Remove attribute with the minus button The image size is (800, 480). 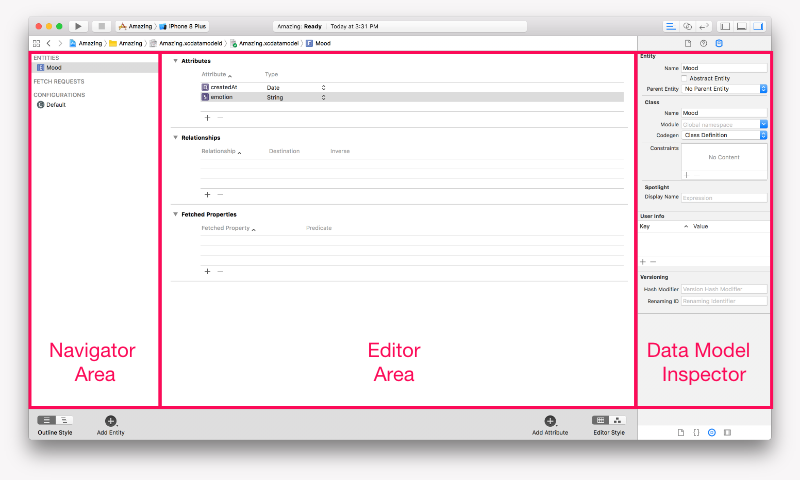pyautogui.click(x=220, y=118)
